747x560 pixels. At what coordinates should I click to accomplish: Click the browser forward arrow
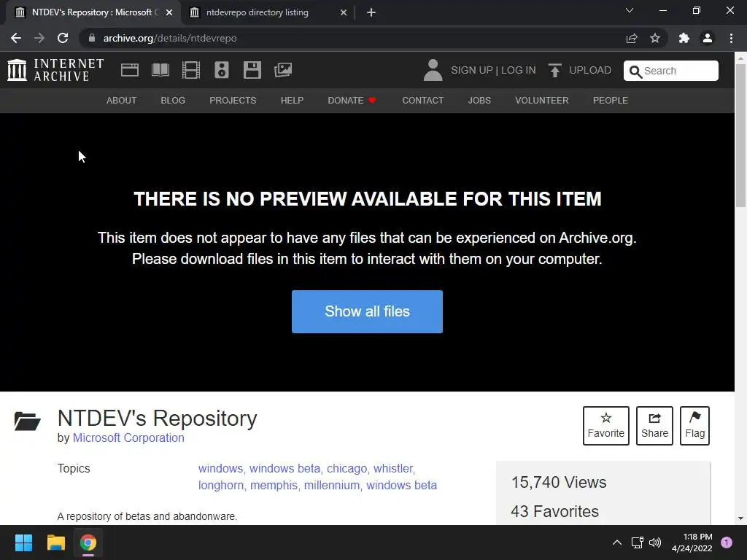click(39, 38)
